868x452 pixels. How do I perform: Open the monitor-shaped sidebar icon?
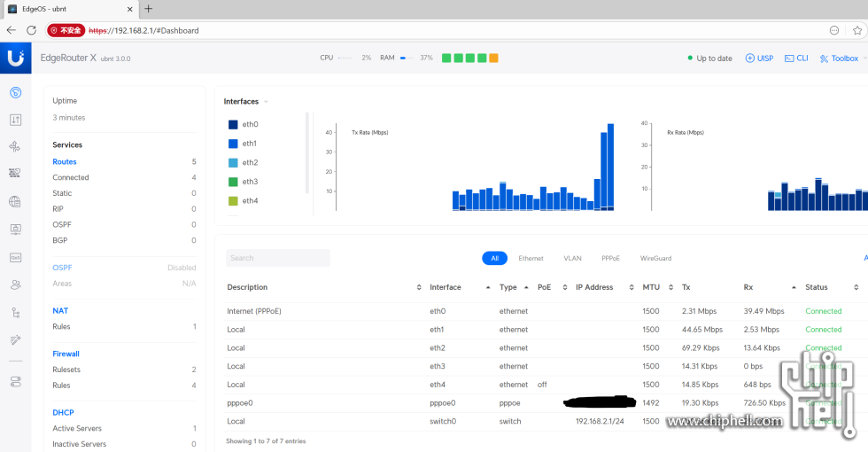[x=16, y=229]
